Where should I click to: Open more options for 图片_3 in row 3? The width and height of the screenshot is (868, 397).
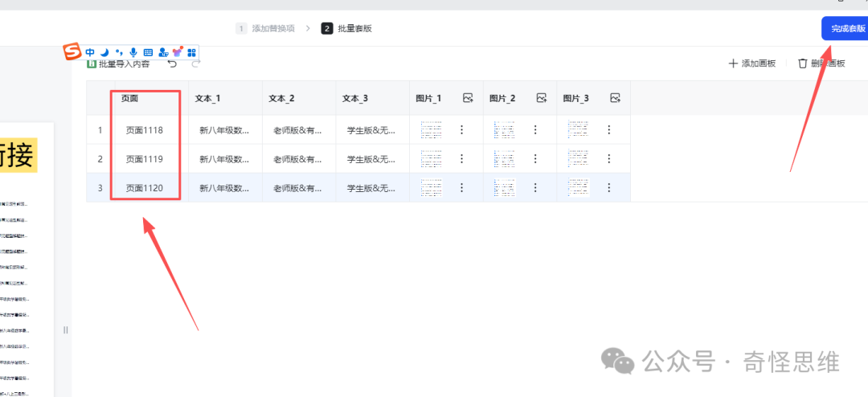tap(609, 187)
